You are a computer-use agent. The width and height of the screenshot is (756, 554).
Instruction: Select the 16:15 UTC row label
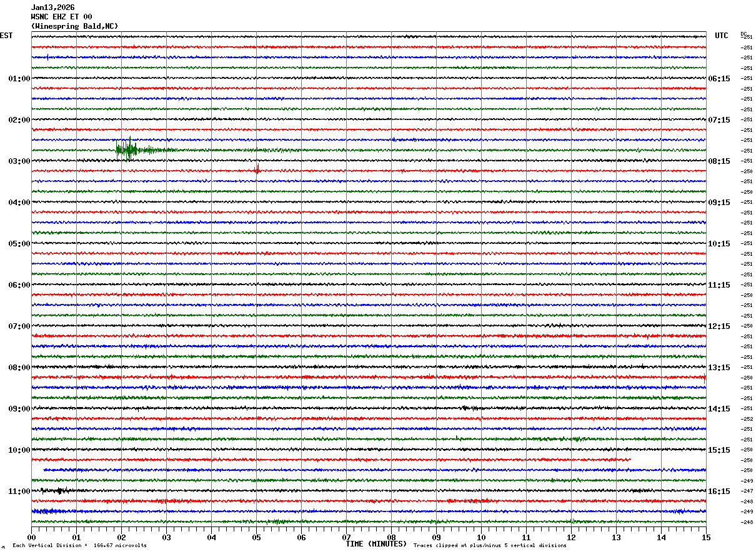[x=719, y=491]
